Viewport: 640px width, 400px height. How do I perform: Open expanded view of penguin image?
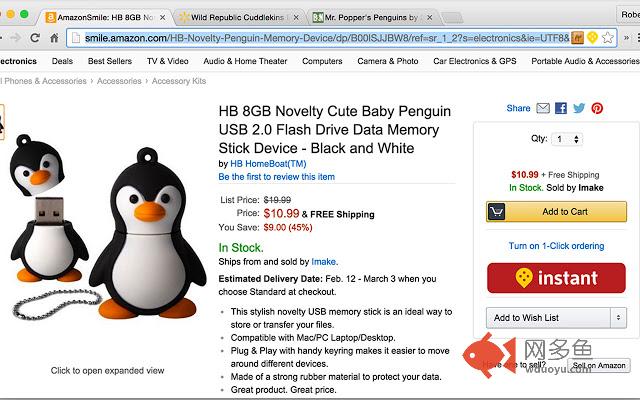coord(107,370)
